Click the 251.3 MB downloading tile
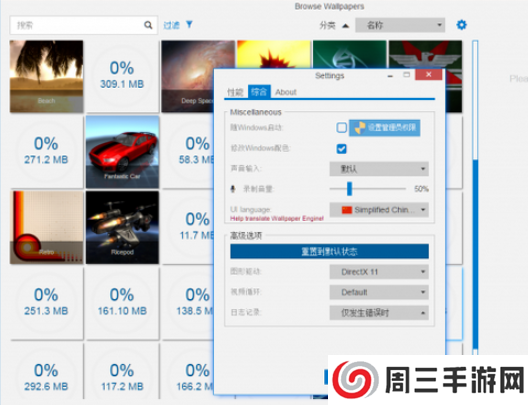 pyautogui.click(x=46, y=303)
